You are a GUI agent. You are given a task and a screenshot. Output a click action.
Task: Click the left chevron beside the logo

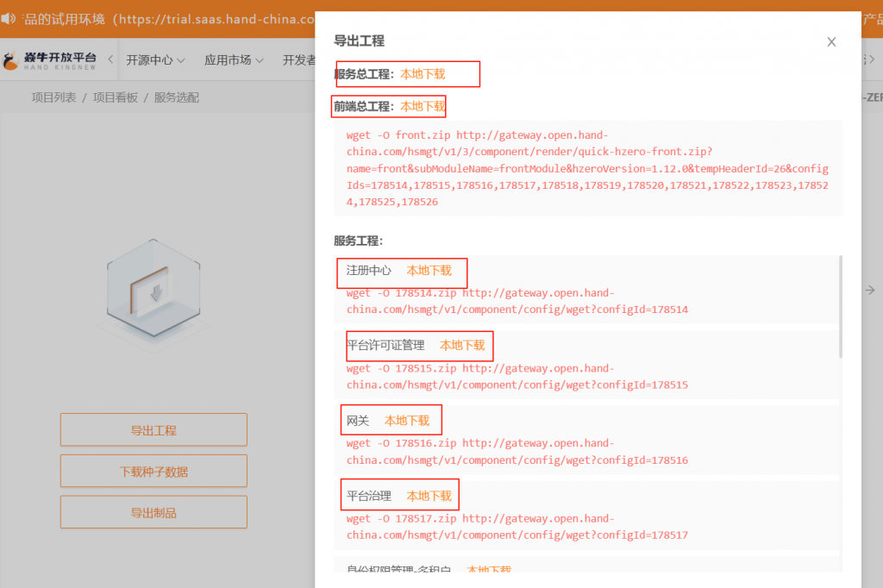110,59
